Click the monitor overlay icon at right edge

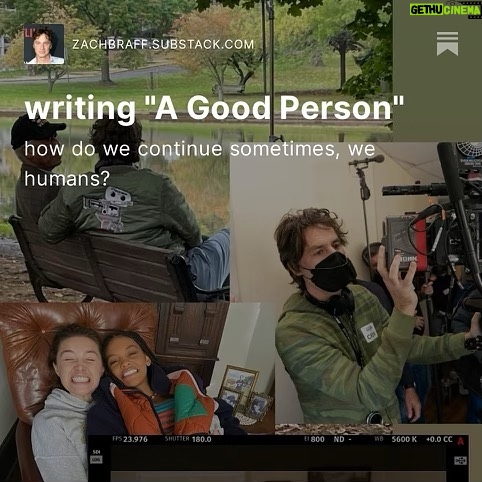coord(460,461)
